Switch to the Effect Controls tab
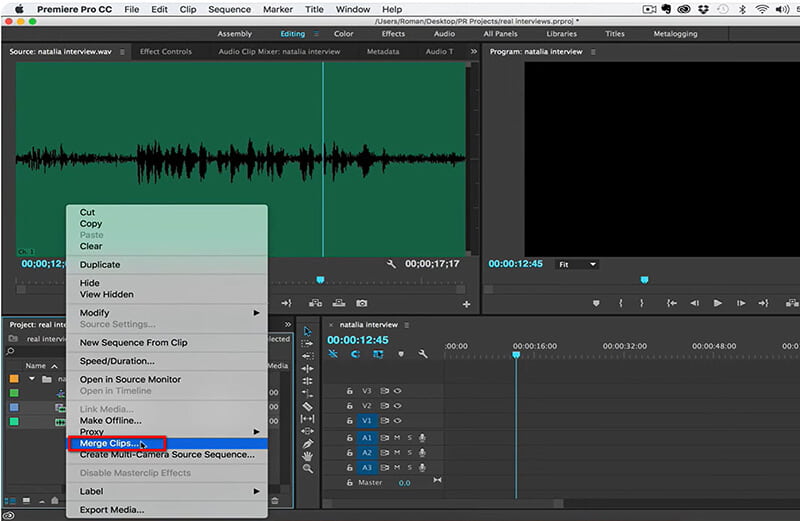 tap(166, 52)
